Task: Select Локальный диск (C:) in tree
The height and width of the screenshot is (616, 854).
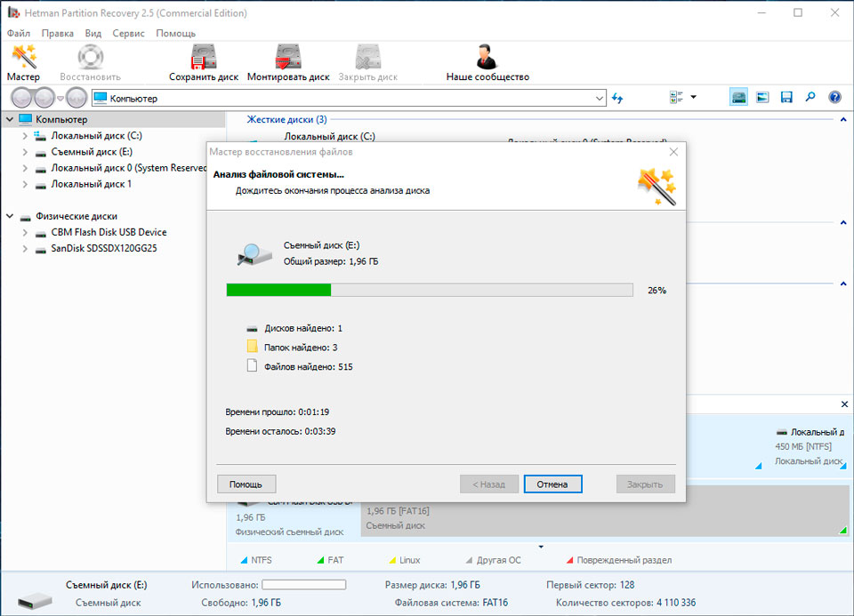Action: [x=96, y=135]
